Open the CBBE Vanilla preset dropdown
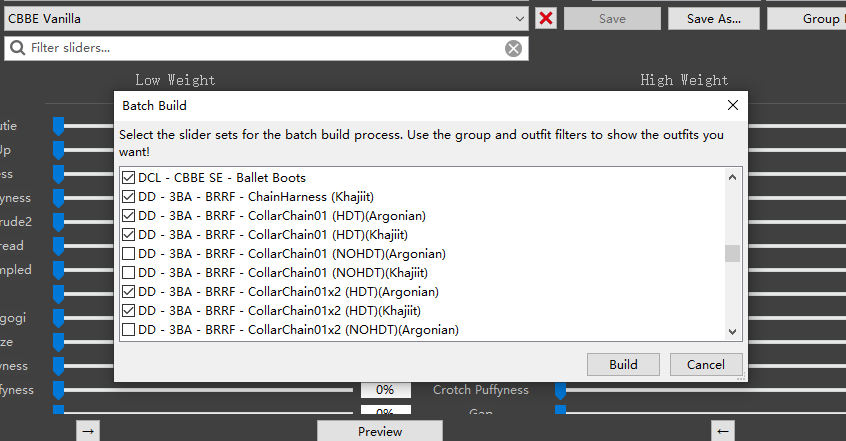Screen dimensions: 846x441 click(266, 18)
